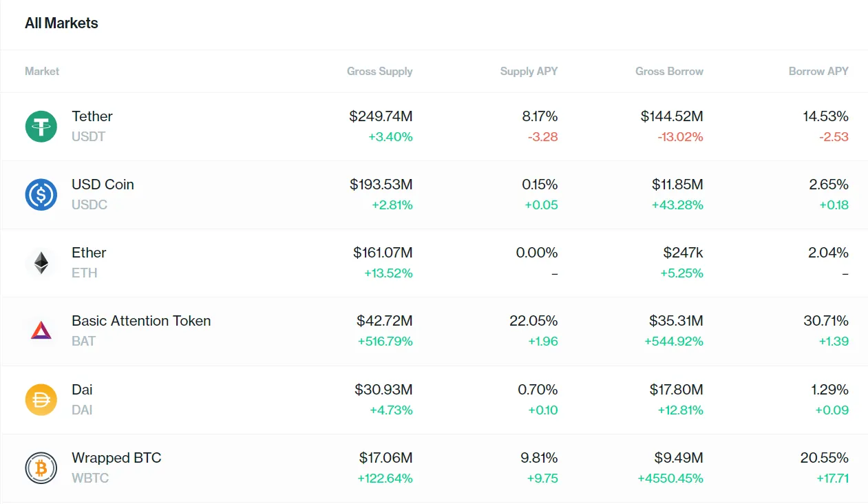Click USD Coin borrow APY 2.65%

point(829,185)
